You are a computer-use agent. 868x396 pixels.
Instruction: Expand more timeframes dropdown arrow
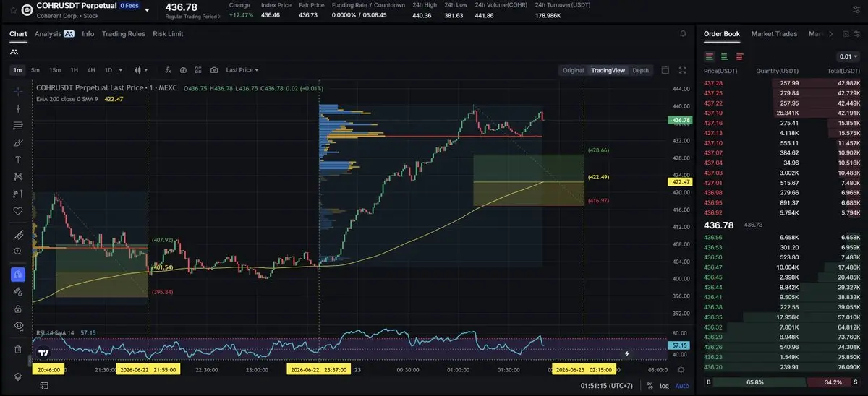click(x=119, y=70)
